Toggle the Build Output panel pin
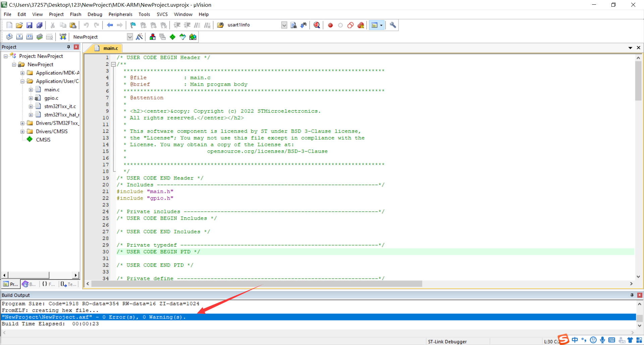 (x=632, y=295)
